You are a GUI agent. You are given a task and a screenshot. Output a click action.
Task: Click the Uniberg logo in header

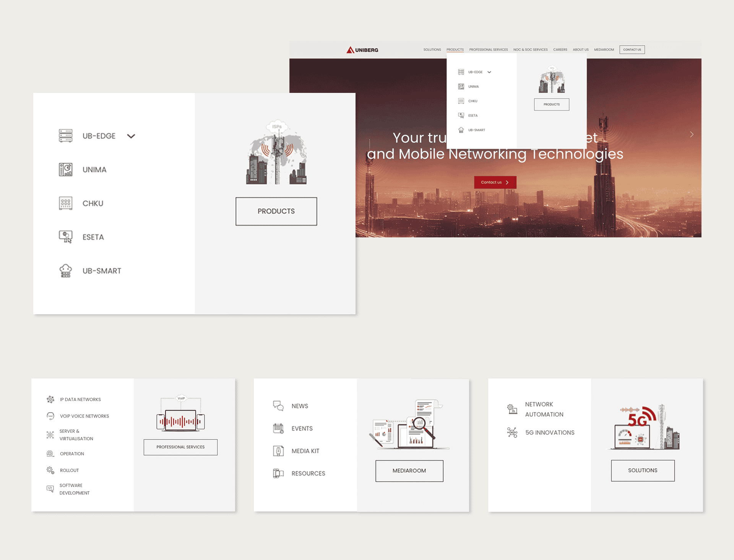click(362, 50)
